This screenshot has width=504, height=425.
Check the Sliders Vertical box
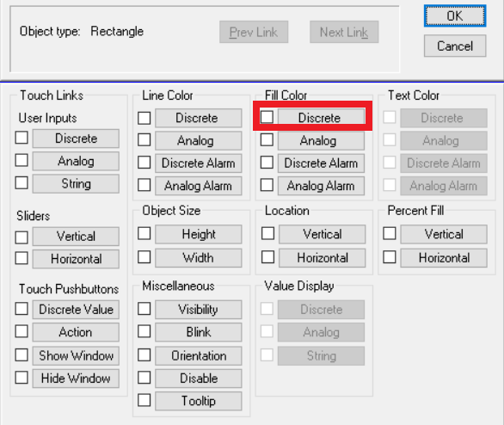[22, 237]
